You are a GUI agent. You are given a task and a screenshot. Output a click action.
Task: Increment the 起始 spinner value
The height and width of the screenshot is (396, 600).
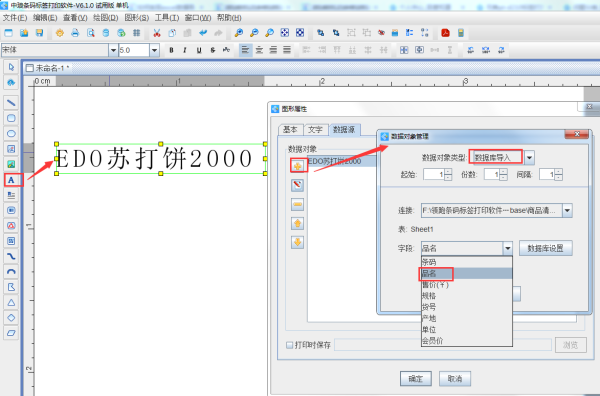pos(448,172)
